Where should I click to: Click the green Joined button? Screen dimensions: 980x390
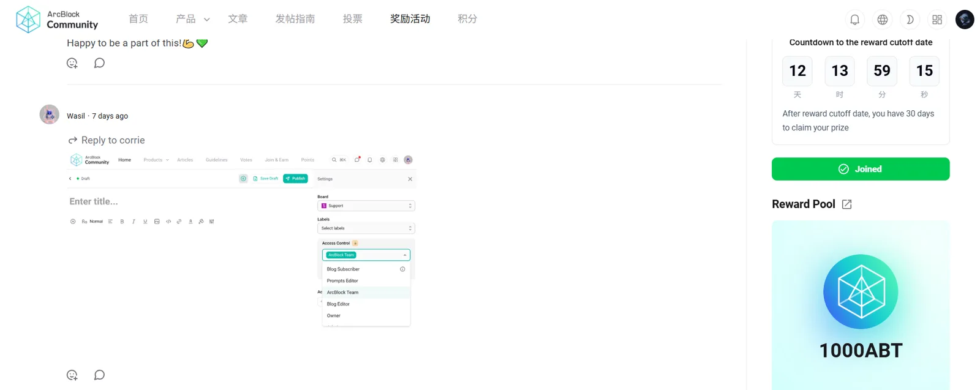pos(861,169)
